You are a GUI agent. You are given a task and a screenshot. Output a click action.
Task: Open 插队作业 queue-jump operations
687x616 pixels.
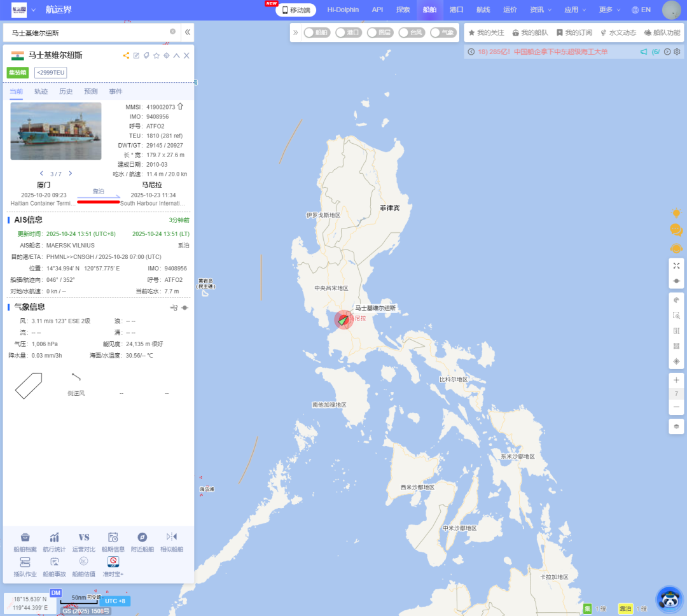[x=25, y=566]
